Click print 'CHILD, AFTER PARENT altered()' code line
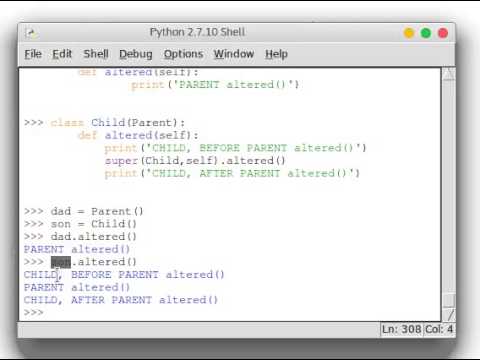480x360 pixels. tap(232, 173)
